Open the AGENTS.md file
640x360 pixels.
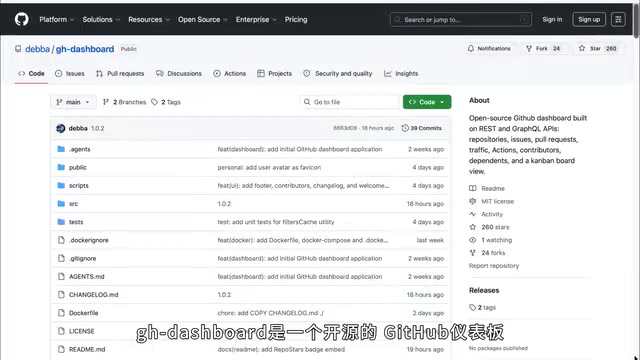coord(87,277)
